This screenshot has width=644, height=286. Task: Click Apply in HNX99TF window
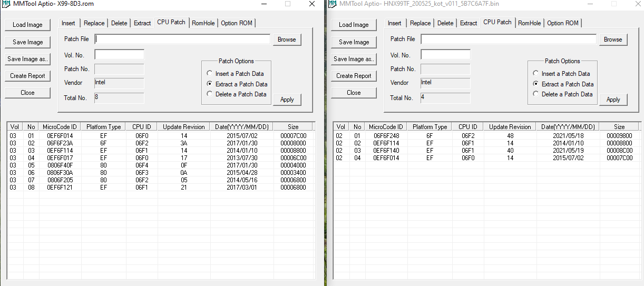point(613,100)
